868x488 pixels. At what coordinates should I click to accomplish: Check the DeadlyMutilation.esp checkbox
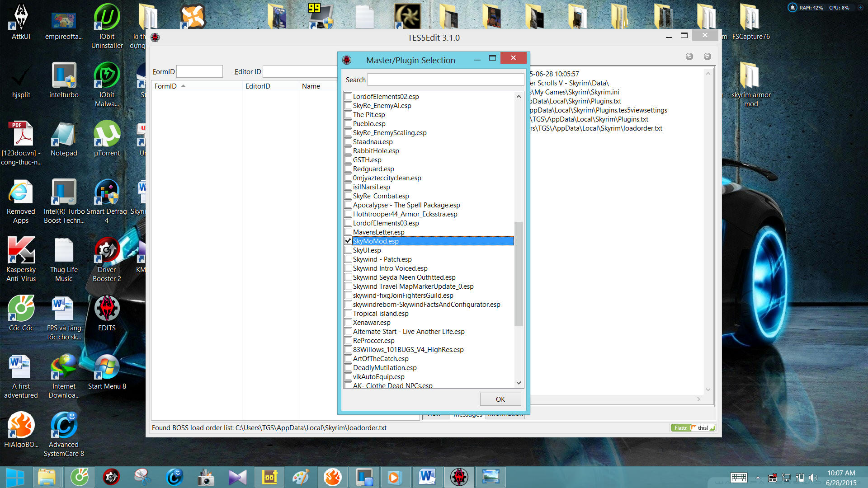click(348, 367)
